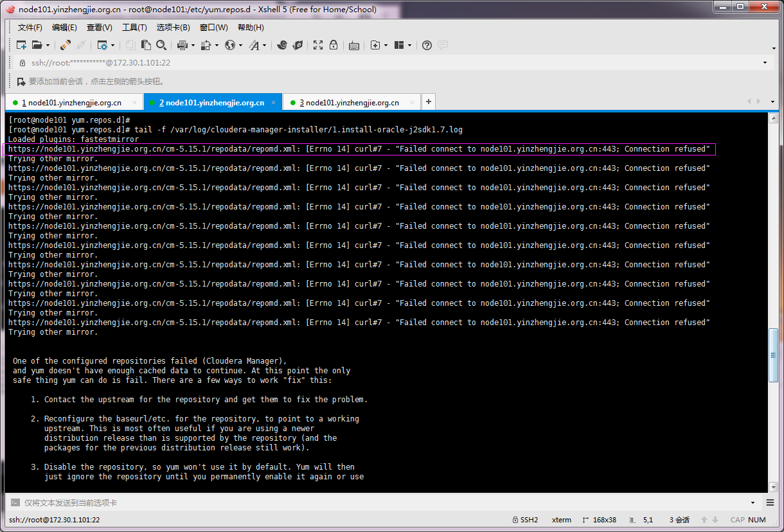Click the add-current-session arrow button
Screen dimensions: 784x532
22,82
